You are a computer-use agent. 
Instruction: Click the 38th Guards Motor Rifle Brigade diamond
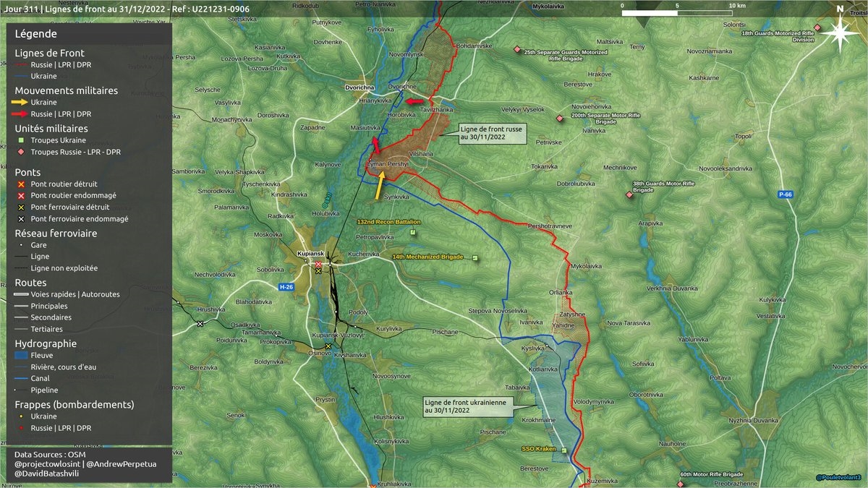pos(629,194)
